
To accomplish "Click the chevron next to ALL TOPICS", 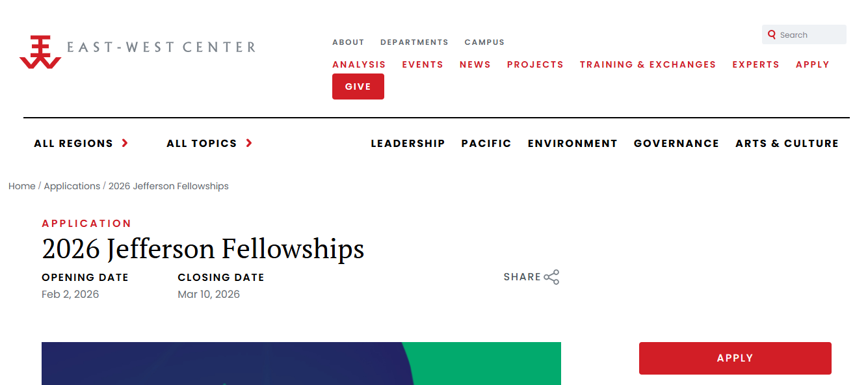I will point(249,143).
